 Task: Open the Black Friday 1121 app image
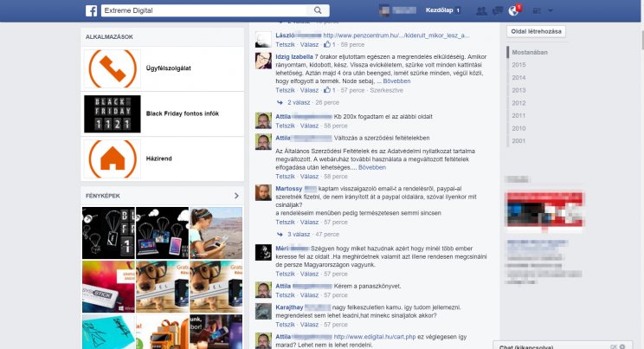coord(113,113)
